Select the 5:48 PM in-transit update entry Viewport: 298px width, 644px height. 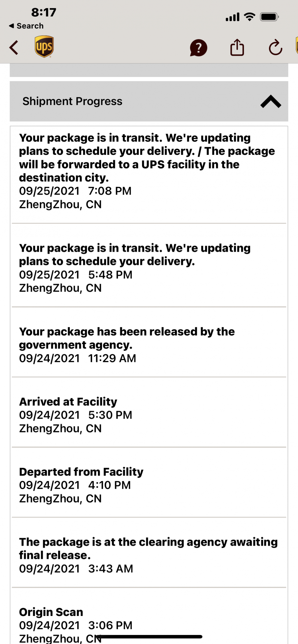[149, 268]
